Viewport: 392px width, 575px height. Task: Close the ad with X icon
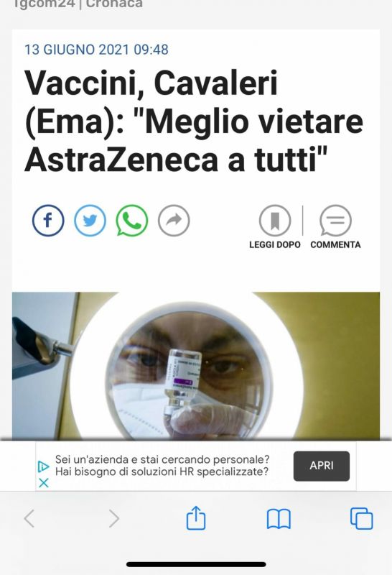pos(43,483)
